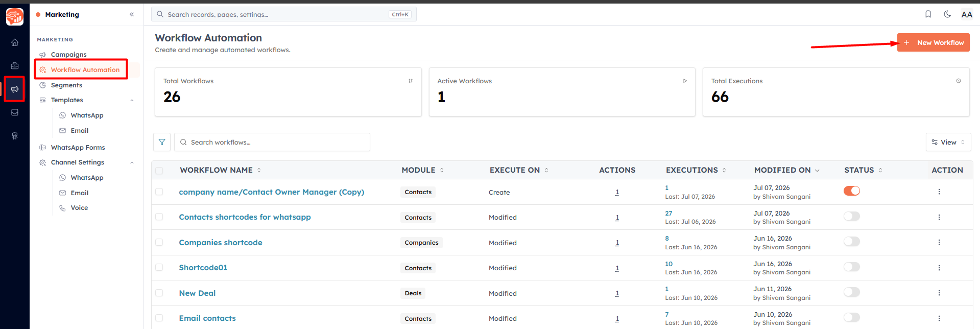Screen dimensions: 980x329
Task: Click the Total Workflows card icon
Action: pyautogui.click(x=411, y=81)
